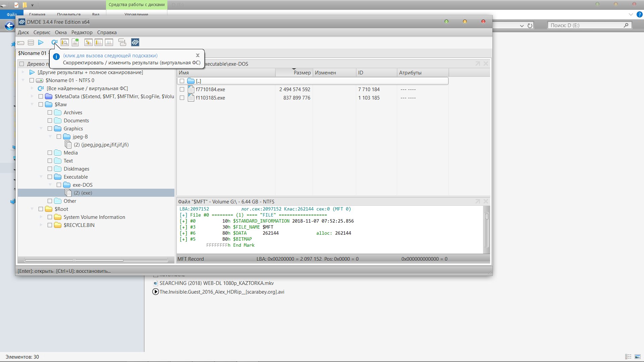Check the DiskImages folder checkbox
Image resolution: width=644 pixels, height=362 pixels.
click(50, 169)
